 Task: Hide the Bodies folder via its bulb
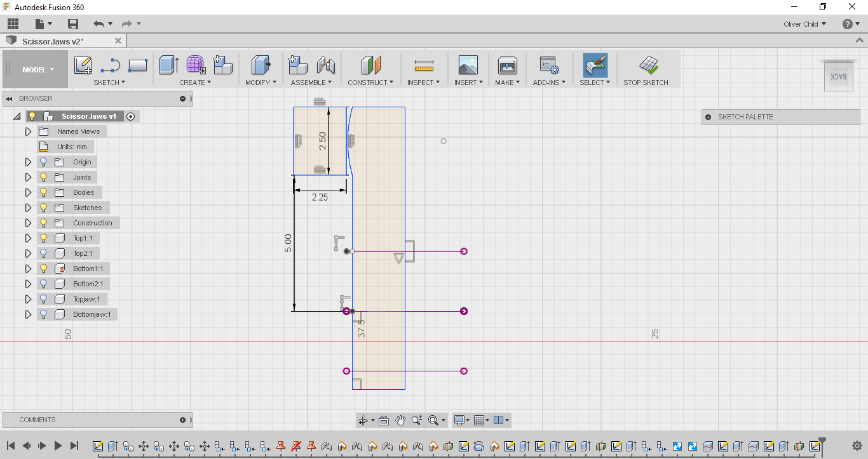click(x=44, y=192)
